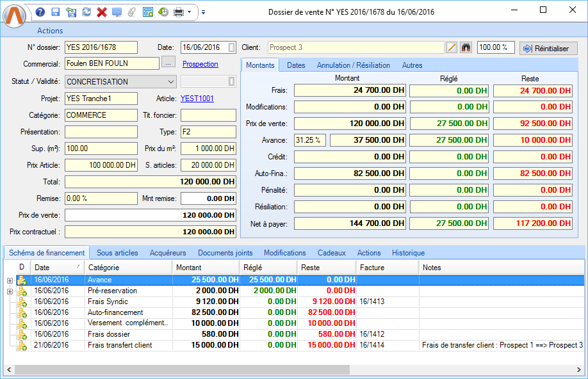Click the pencil edit icon beside Client field

click(x=452, y=47)
